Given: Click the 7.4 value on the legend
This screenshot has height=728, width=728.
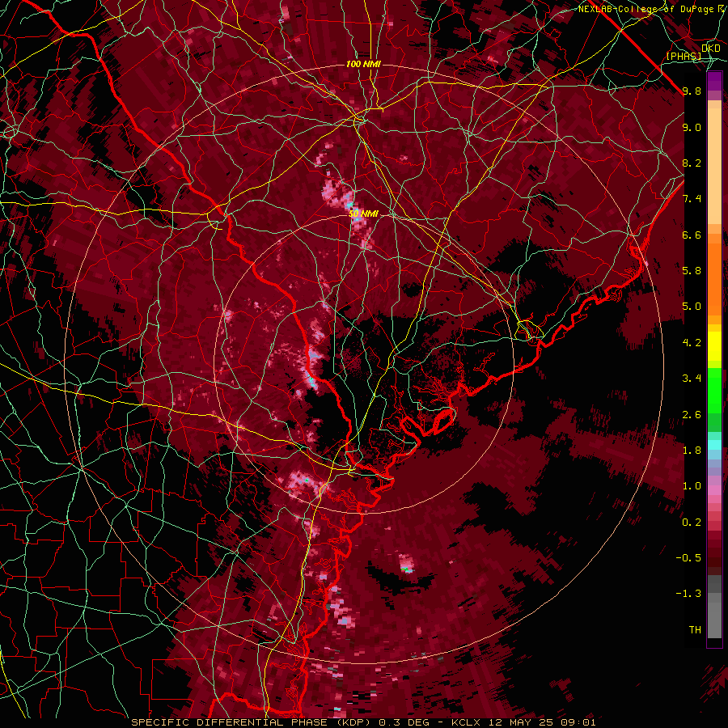Looking at the screenshot, I should [692, 199].
